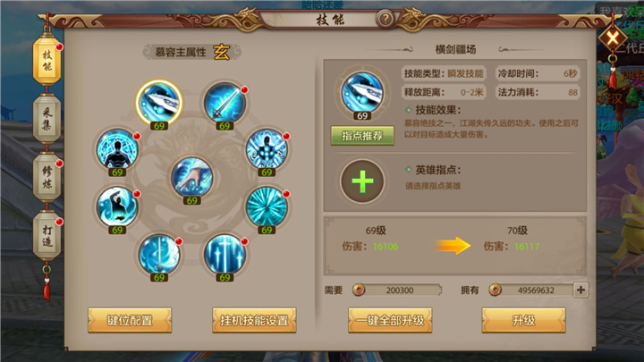Click the 升级 upgrade button
The image size is (644, 362).
click(x=523, y=320)
